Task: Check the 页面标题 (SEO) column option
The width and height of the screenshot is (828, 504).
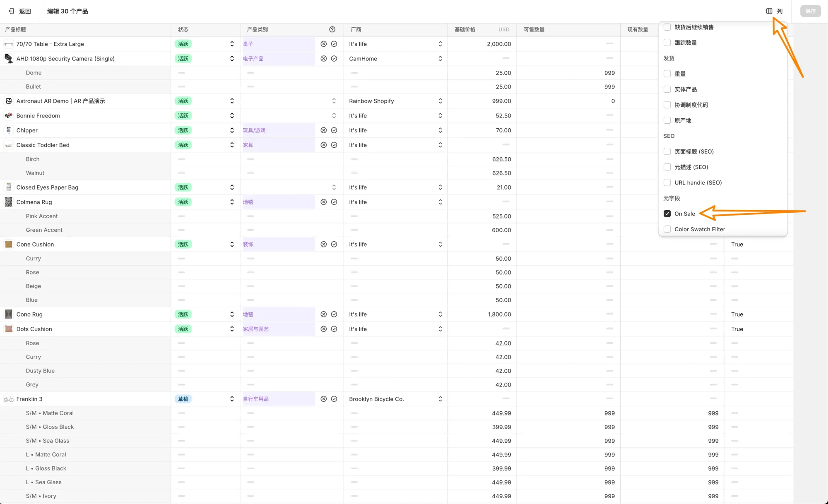Action: click(667, 151)
